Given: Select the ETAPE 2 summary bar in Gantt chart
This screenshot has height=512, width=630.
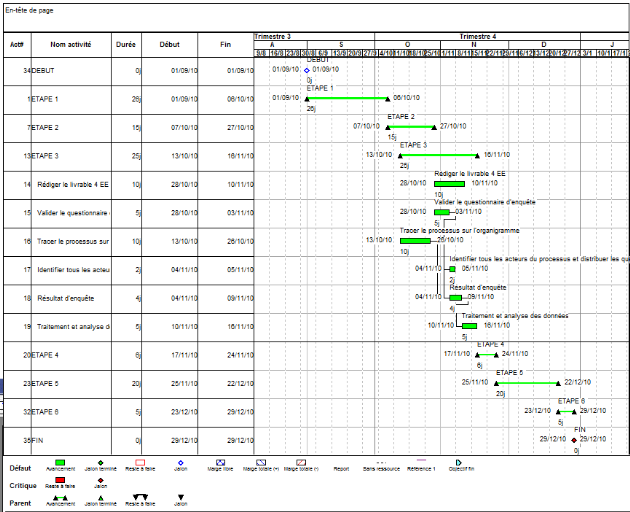Looking at the screenshot, I should tap(411, 127).
